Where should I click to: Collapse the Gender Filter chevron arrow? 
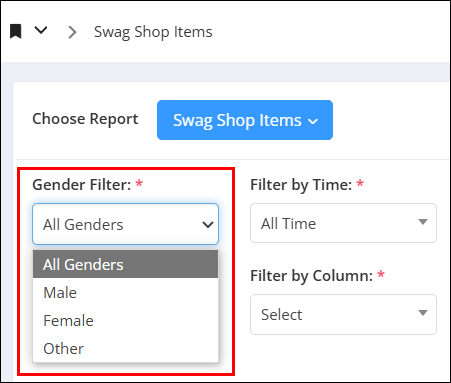[x=208, y=225]
